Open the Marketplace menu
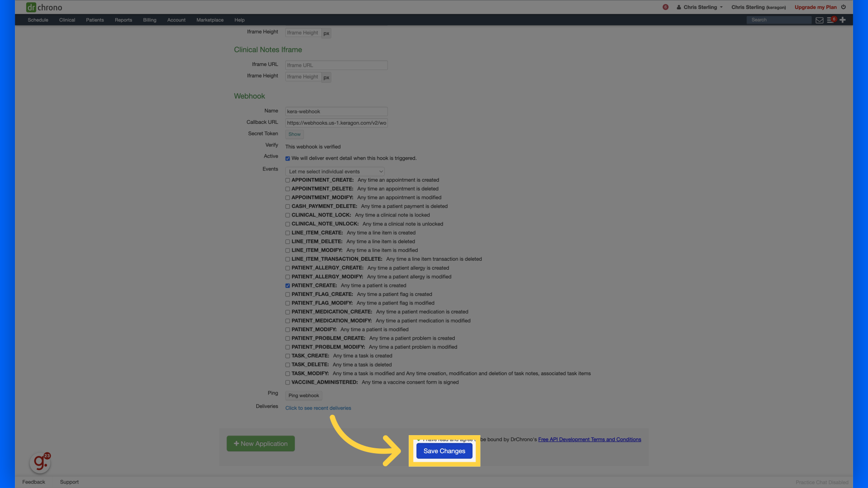This screenshot has height=488, width=868. (210, 20)
